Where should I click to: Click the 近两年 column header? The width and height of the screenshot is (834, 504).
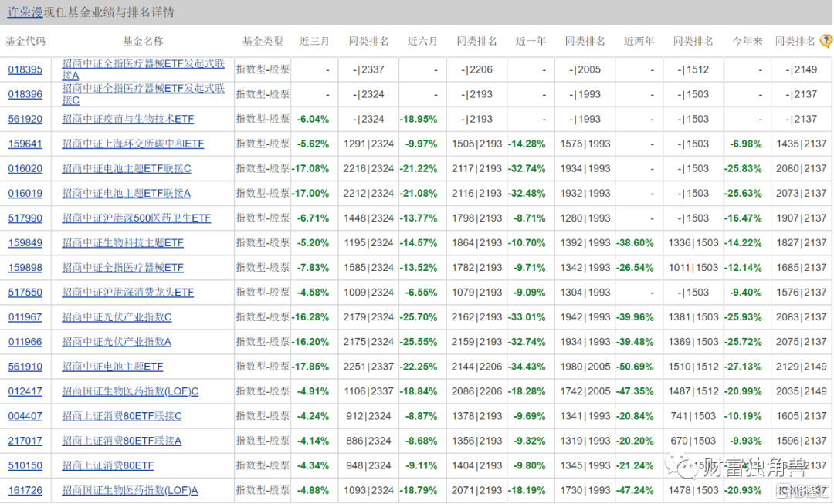(x=639, y=41)
